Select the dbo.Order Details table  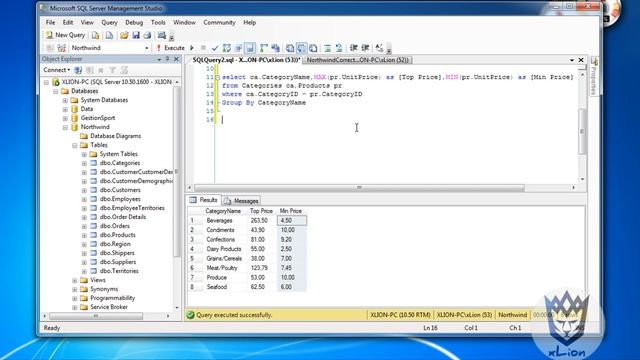point(123,217)
